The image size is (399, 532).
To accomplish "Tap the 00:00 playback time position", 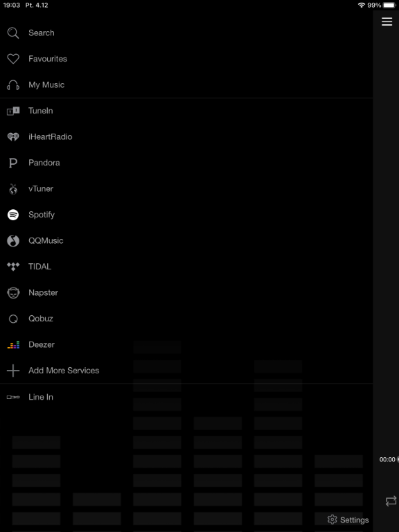I will (x=387, y=459).
